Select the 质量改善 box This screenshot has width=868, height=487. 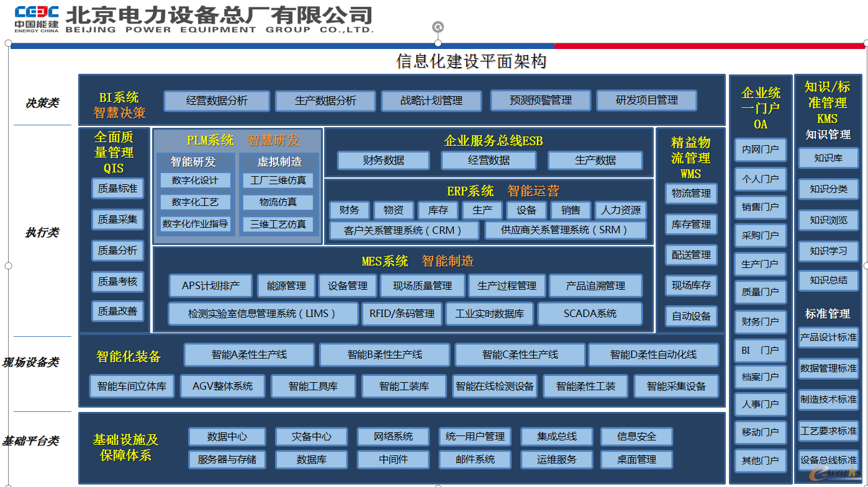point(117,311)
